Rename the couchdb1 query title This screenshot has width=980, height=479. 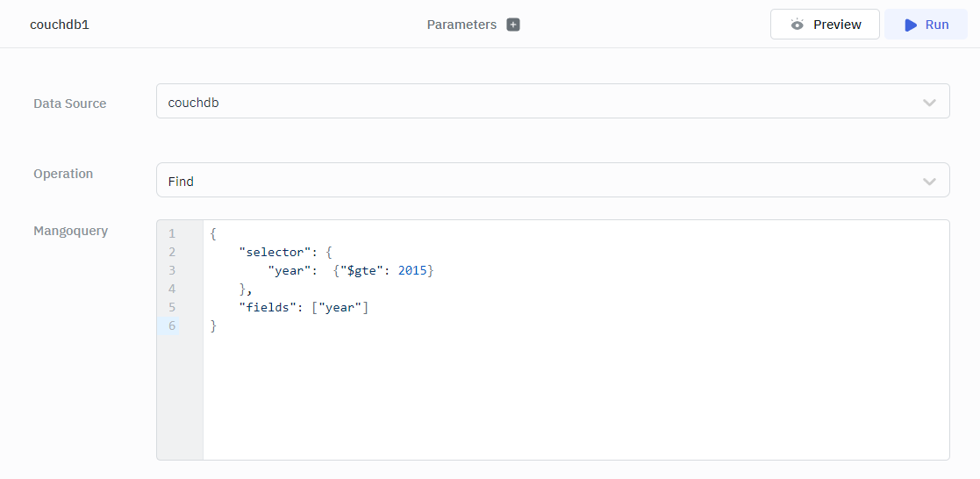pos(60,25)
